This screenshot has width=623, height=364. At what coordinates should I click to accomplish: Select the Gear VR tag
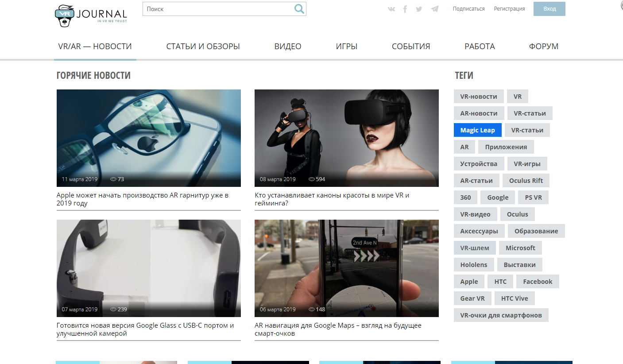[x=472, y=298]
